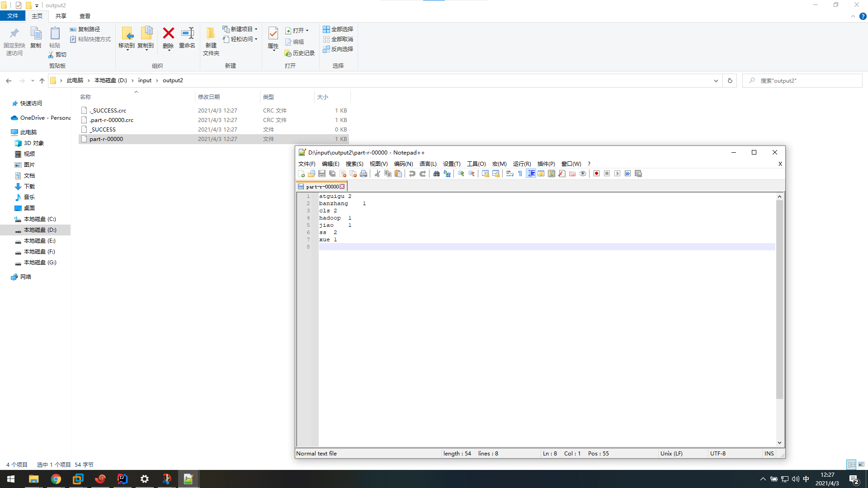Toggle word wrap in Notepad++ toolbar

[510, 174]
